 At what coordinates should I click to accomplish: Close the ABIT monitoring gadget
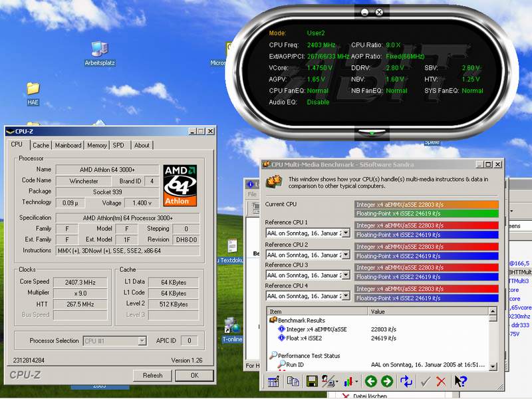click(x=379, y=13)
